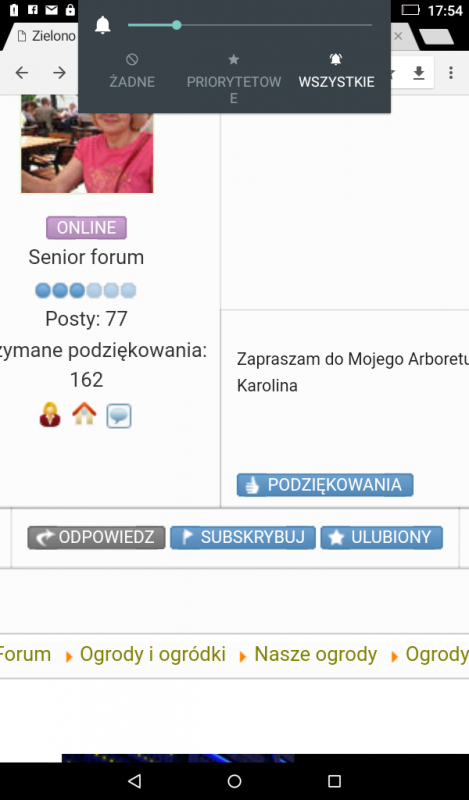Send private message via speech bubble icon
The image size is (469, 800).
[x=119, y=416]
